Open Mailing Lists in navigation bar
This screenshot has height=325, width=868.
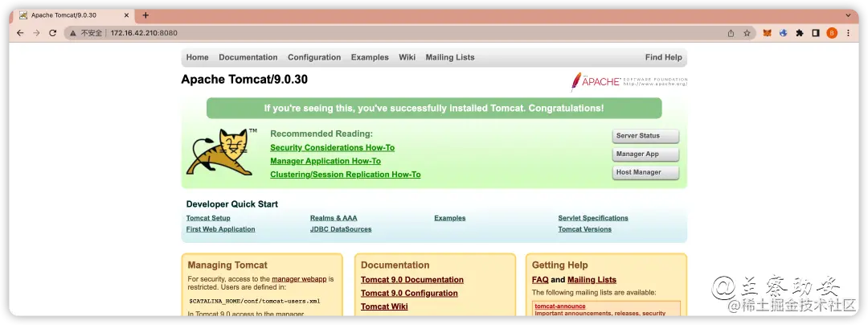pyautogui.click(x=450, y=58)
